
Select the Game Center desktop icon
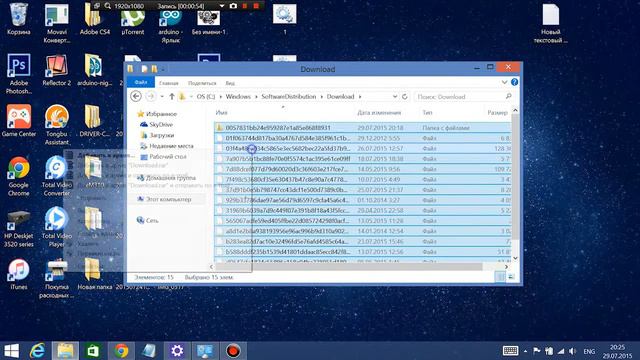pos(18,121)
